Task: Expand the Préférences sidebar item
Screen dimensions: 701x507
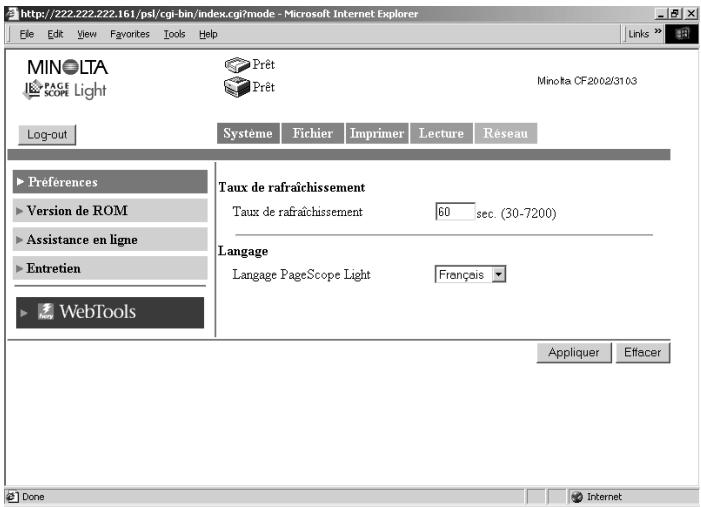Action: click(x=110, y=182)
